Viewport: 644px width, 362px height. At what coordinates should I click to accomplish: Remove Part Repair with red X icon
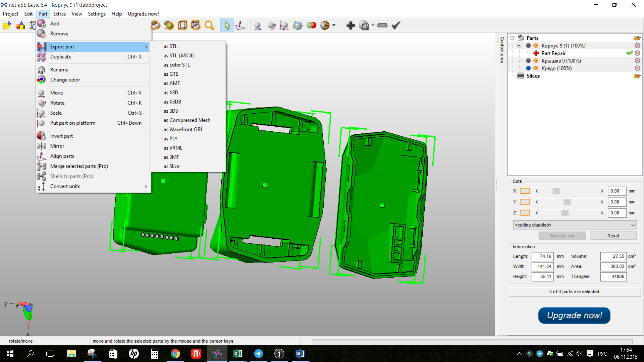point(637,53)
